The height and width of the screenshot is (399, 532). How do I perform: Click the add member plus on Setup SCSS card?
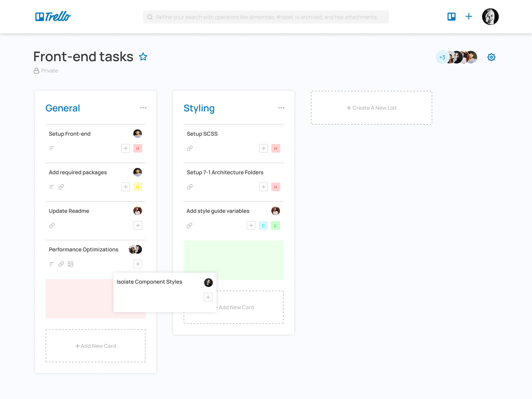click(x=264, y=148)
